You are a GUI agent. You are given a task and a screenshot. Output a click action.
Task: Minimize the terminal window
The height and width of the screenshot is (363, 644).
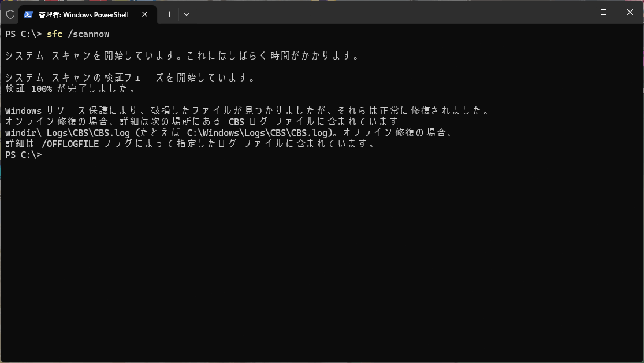pyautogui.click(x=577, y=12)
